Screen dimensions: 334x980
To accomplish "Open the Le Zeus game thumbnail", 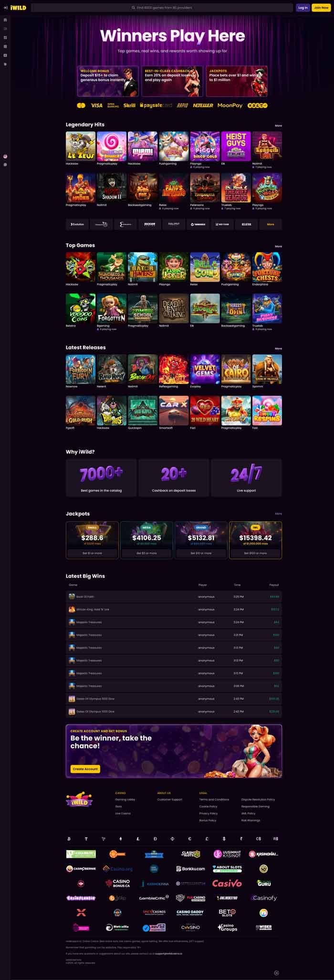I will 81,146.
